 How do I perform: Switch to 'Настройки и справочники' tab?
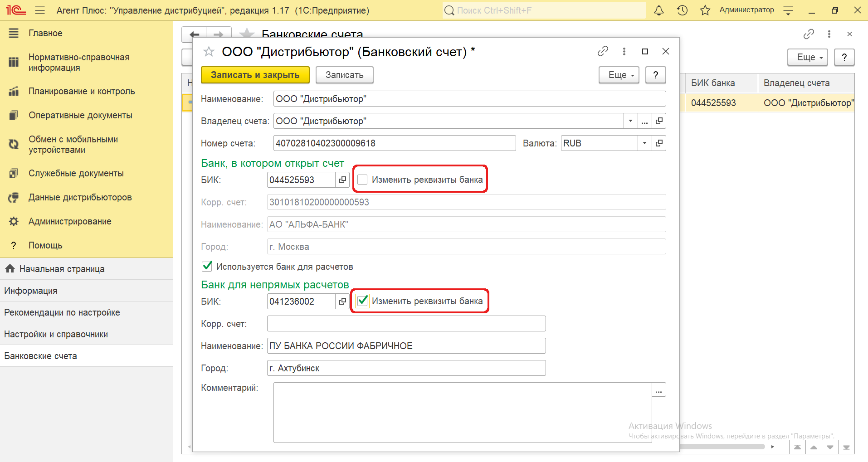pyautogui.click(x=56, y=334)
